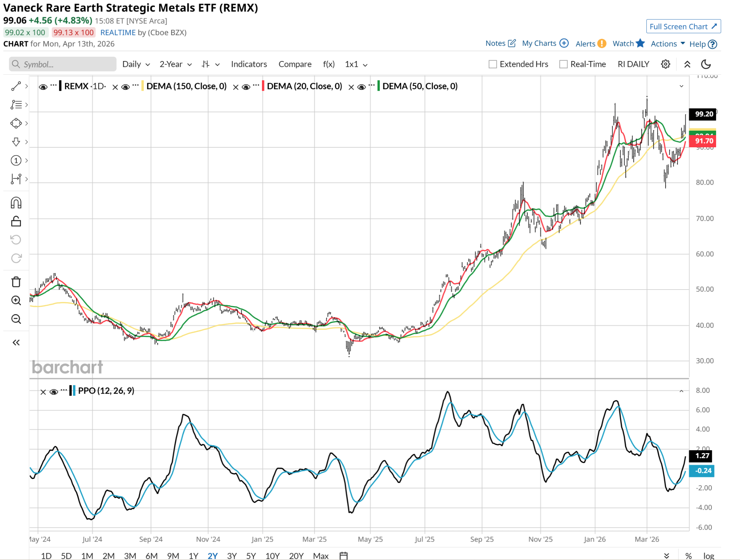Switch to dark mode moon icon
Screen dimensions: 740x560
pos(706,64)
